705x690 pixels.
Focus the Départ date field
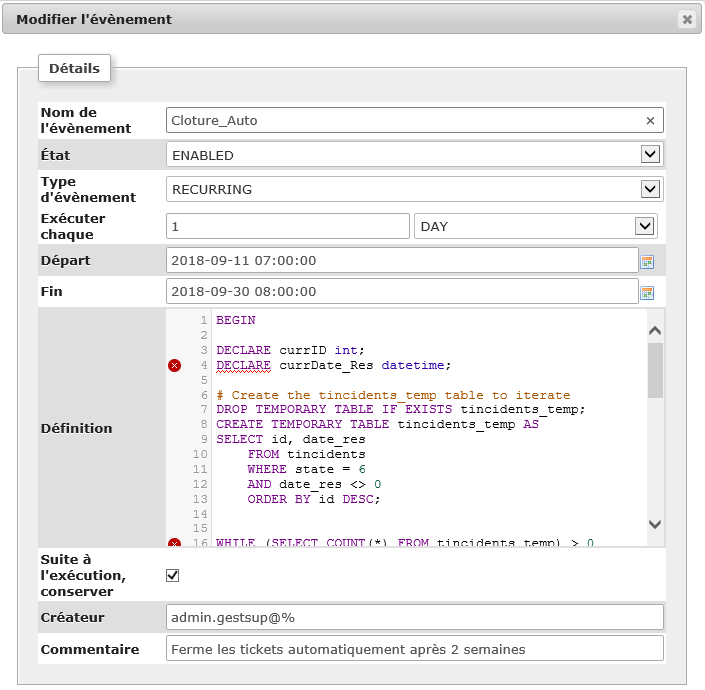click(402, 260)
